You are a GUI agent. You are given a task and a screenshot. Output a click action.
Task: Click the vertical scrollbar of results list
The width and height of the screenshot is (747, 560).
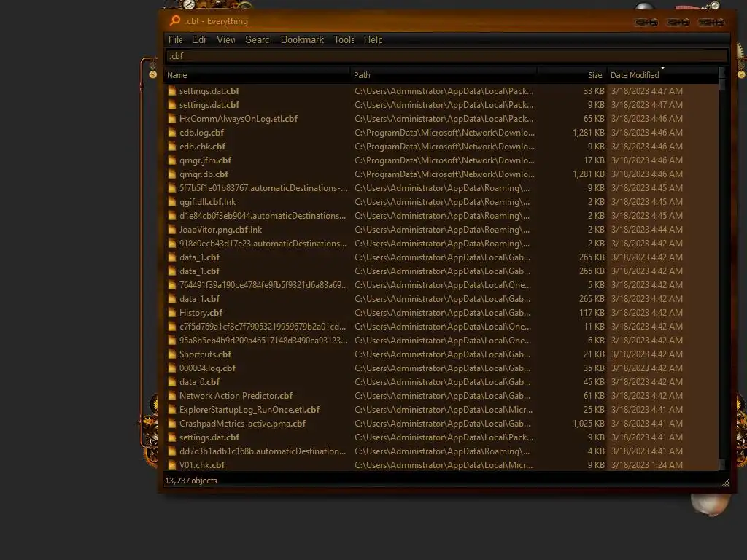click(722, 269)
